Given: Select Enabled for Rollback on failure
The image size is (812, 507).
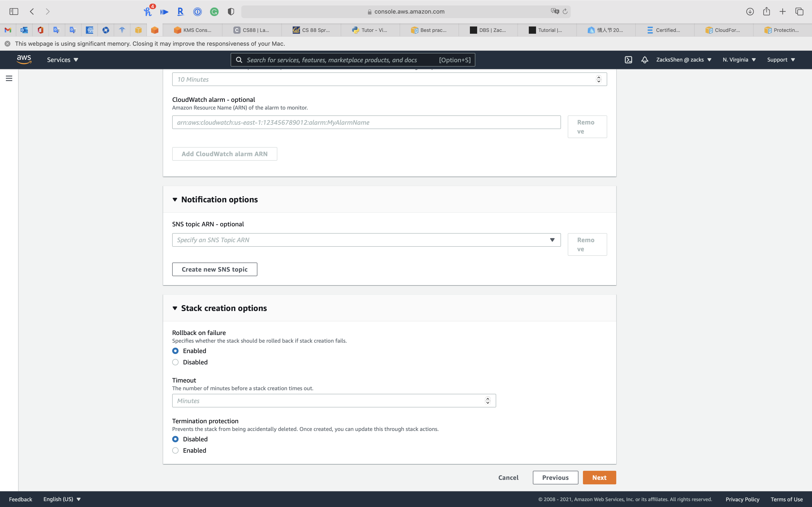Looking at the screenshot, I should pos(175,351).
